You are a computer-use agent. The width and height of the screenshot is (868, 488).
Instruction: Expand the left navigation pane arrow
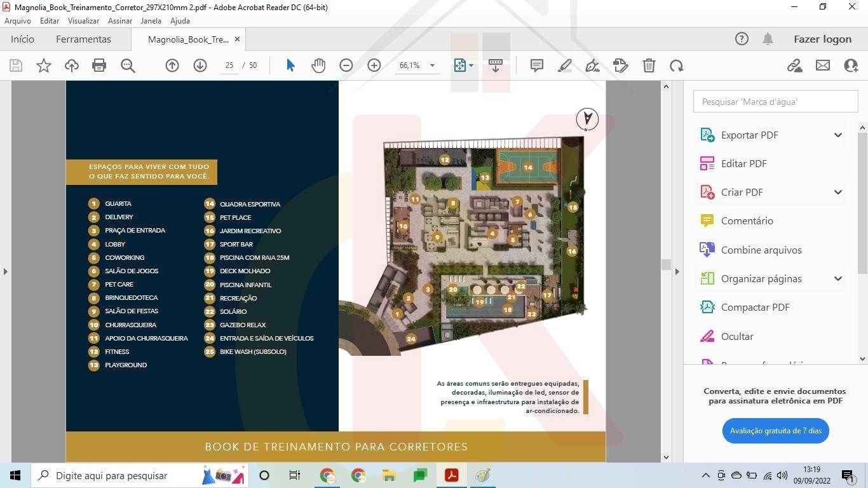5,271
